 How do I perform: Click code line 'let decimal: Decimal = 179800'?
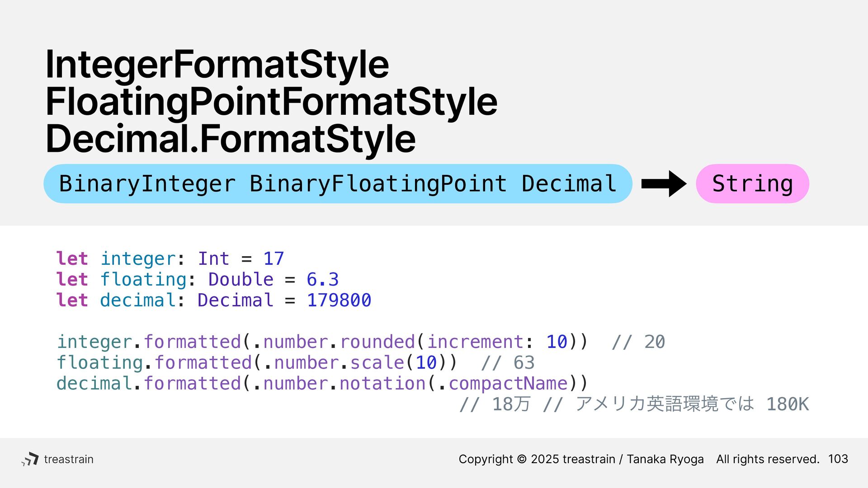click(x=214, y=300)
